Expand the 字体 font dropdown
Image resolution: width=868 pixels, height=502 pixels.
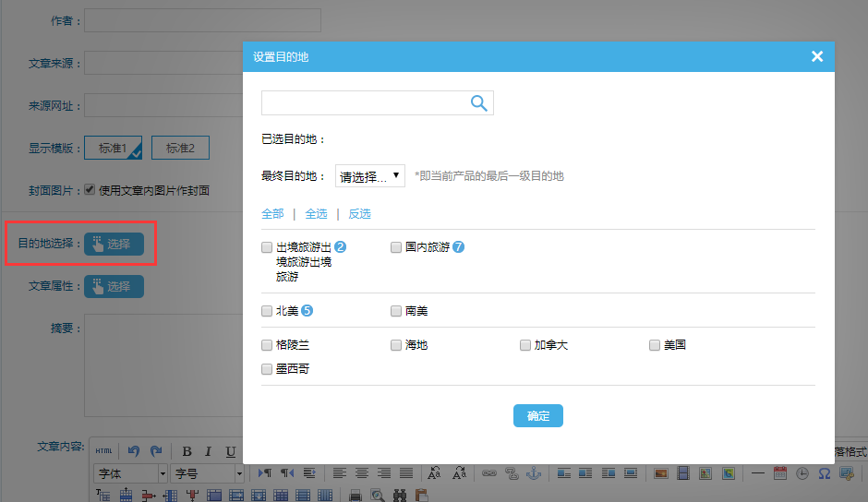(130, 473)
